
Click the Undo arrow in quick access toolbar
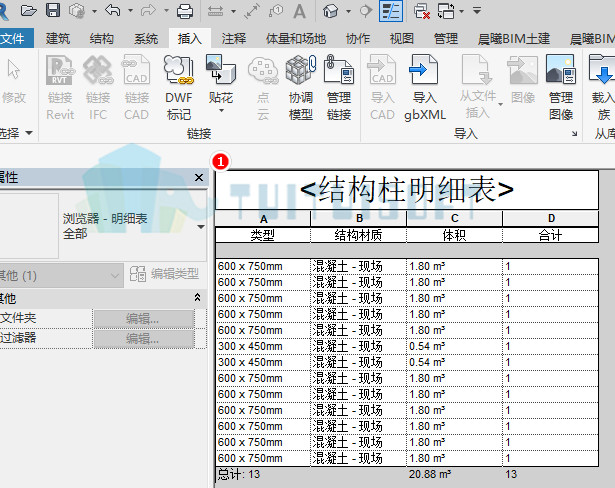113,11
